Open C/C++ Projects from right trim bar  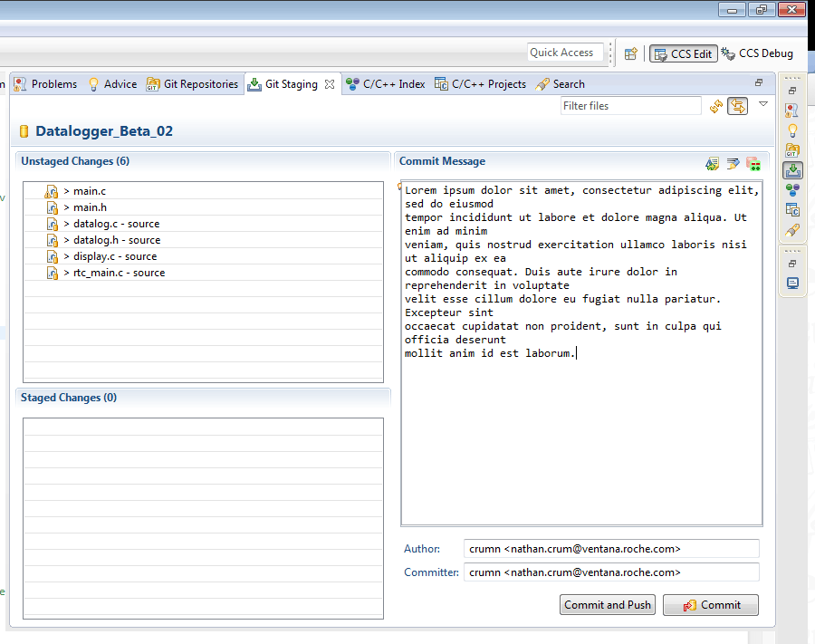792,209
